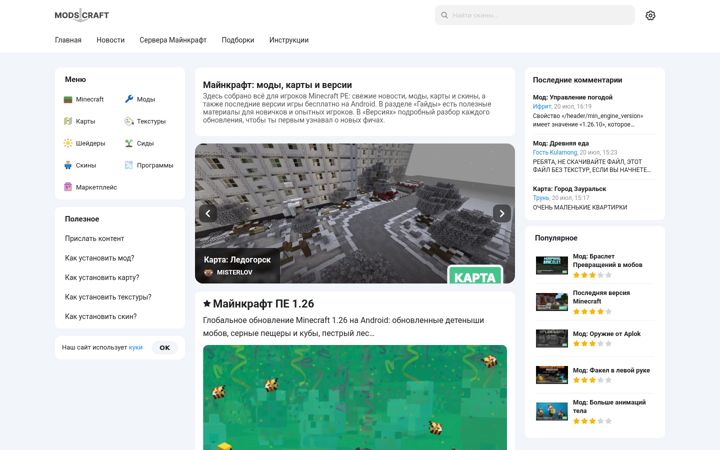
Task: Click Последняя версия Minecraft thumbnail
Action: 552,302
